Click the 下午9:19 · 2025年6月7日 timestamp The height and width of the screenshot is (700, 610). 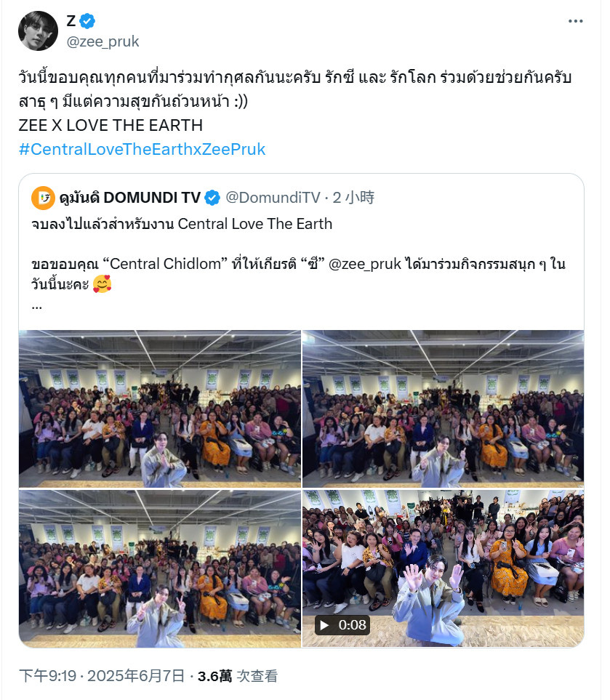102,676
